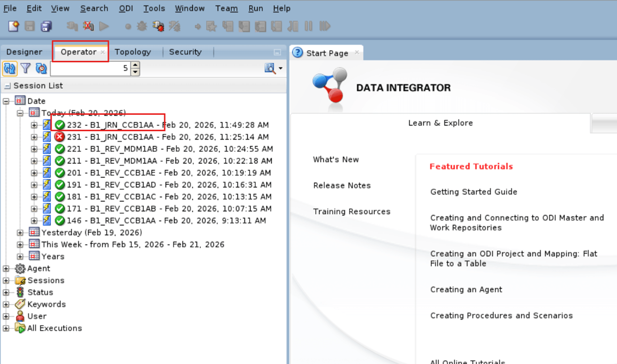Open the Search menu
The height and width of the screenshot is (364, 617).
[94, 8]
